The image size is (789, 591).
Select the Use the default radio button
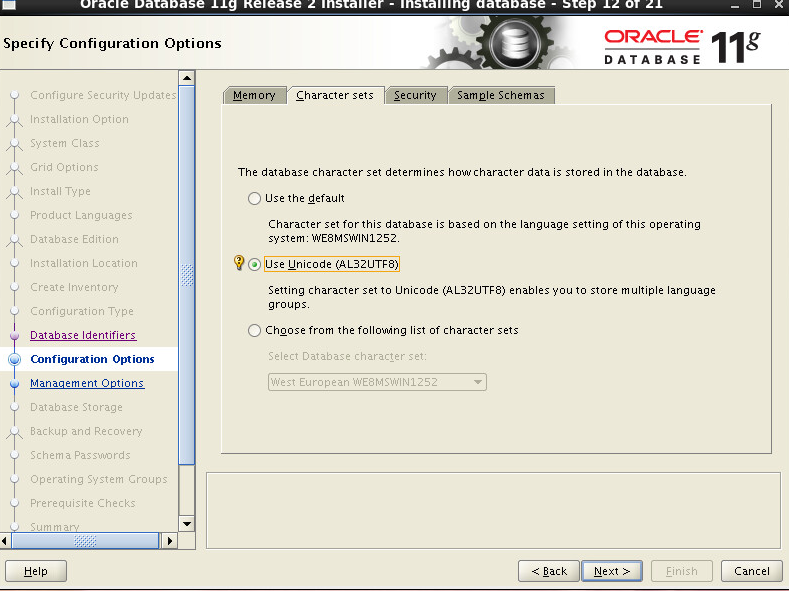(x=254, y=198)
